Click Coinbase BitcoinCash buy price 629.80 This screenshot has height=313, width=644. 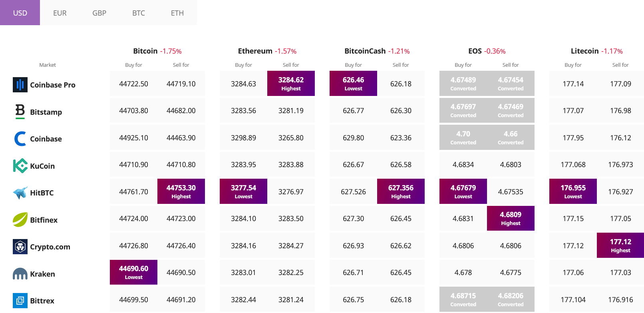[x=353, y=138]
